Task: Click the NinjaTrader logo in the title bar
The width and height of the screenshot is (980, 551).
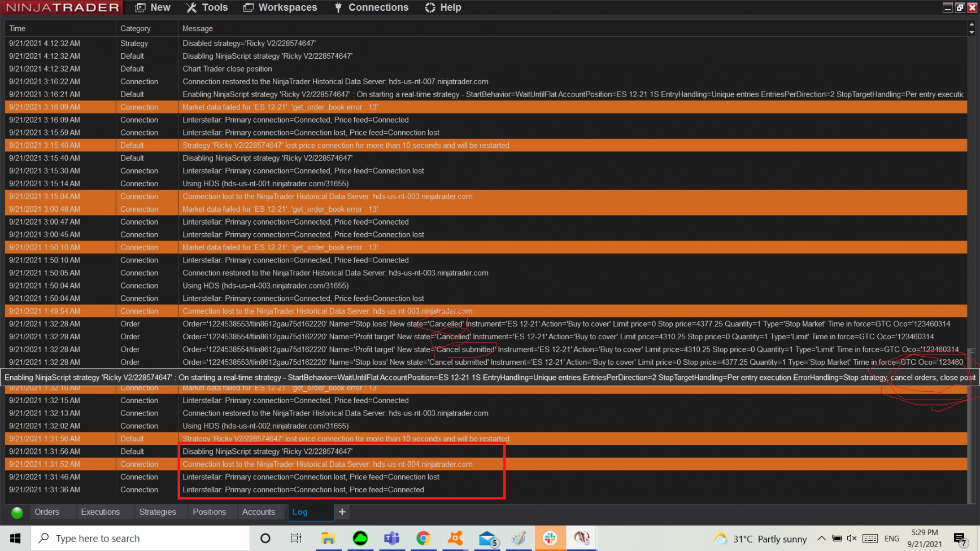Action: point(63,7)
